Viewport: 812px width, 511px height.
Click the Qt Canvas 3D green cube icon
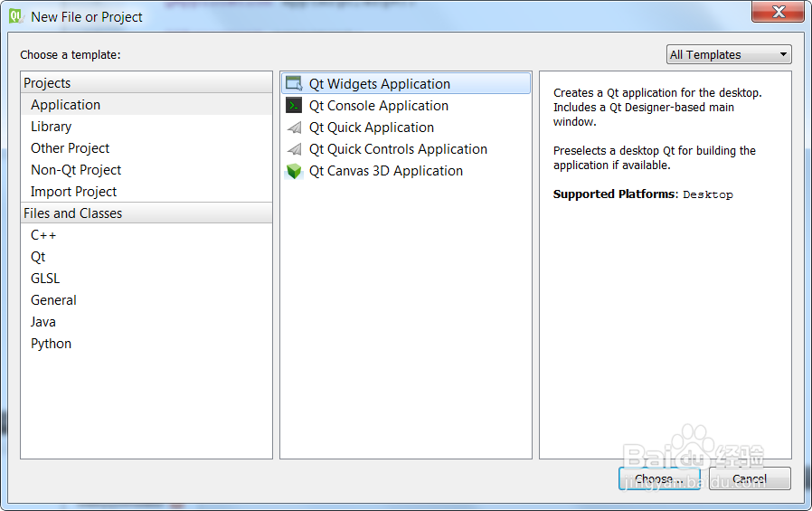click(x=294, y=171)
